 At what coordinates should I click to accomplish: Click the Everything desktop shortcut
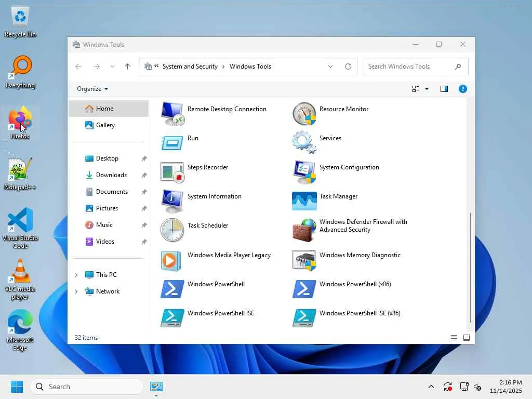coord(20,72)
